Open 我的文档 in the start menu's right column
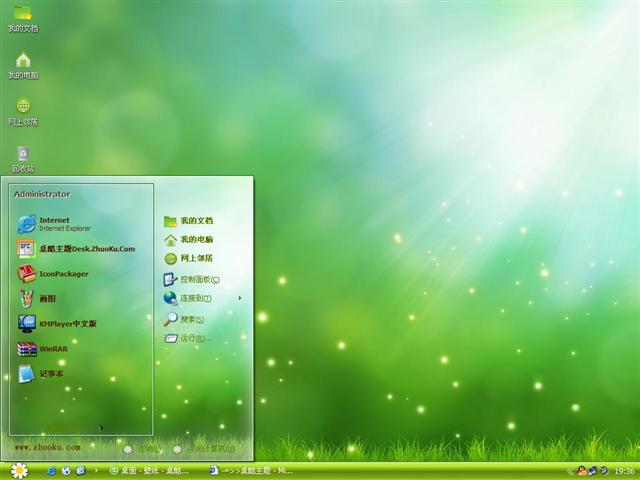Image resolution: width=640 pixels, height=480 pixels. (x=188, y=221)
